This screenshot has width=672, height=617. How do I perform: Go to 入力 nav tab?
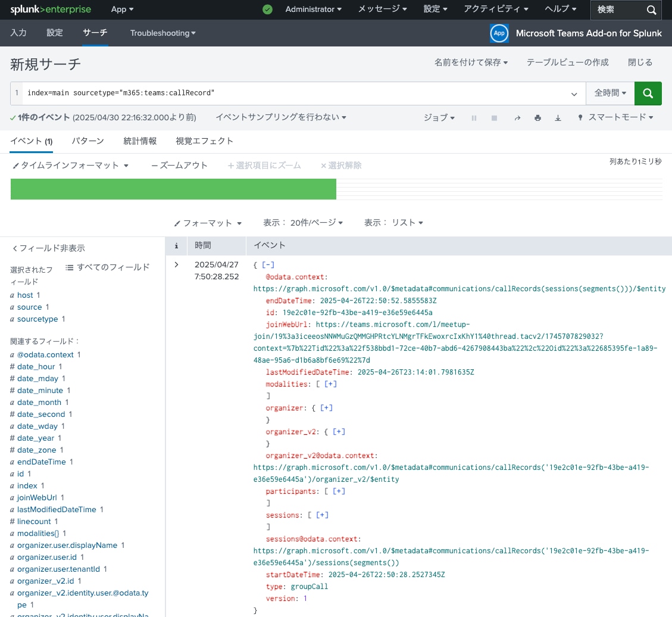tap(18, 33)
